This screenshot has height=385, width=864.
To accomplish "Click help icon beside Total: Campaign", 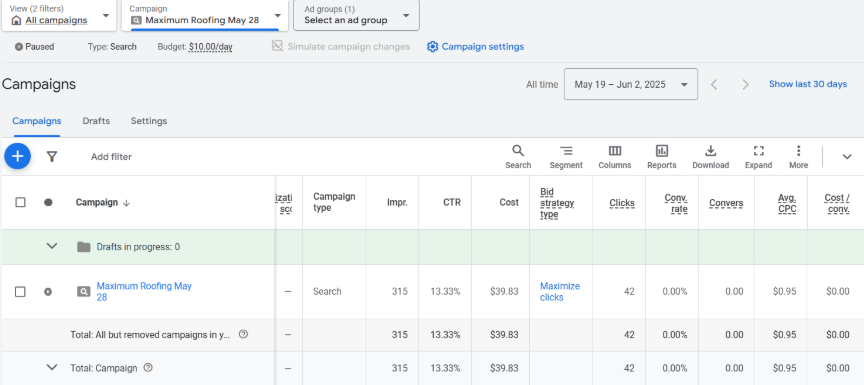I will pyautogui.click(x=148, y=367).
